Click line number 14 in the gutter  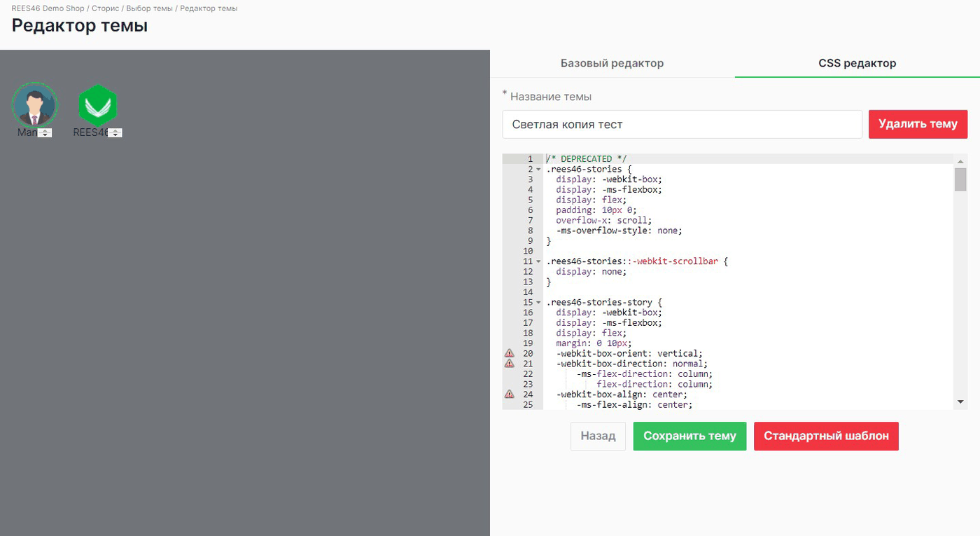[x=528, y=292]
